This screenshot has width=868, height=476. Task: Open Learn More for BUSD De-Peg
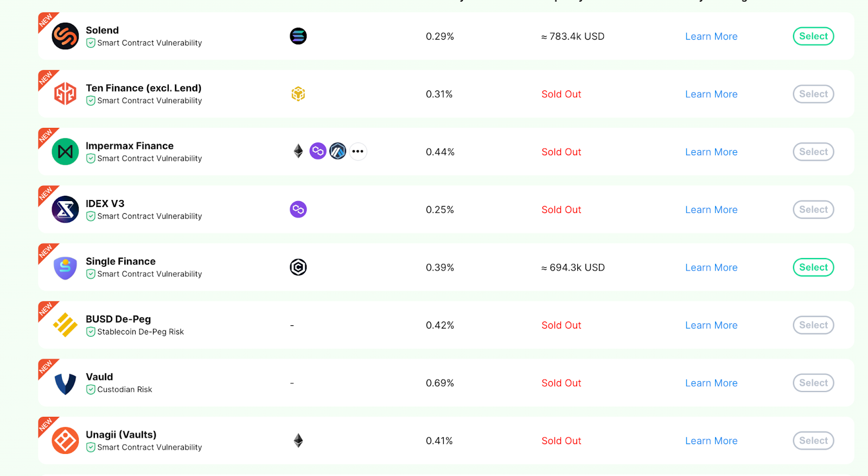(x=711, y=325)
